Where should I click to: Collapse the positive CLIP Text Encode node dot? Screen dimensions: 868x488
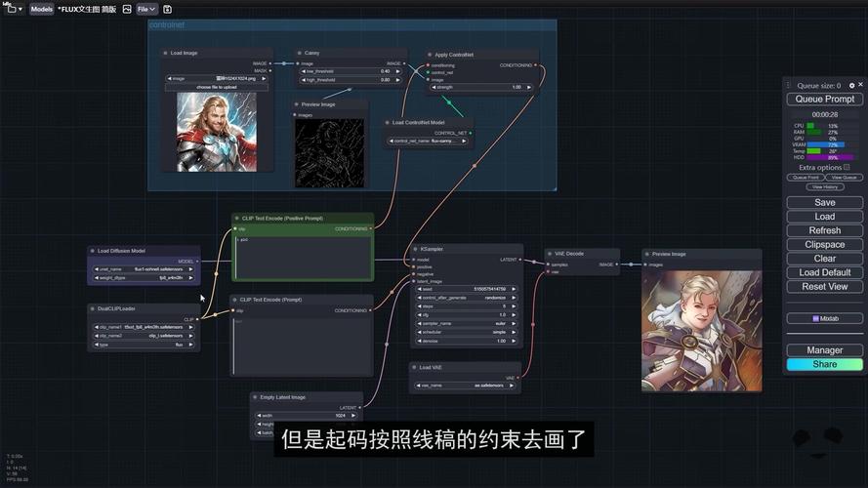point(237,218)
